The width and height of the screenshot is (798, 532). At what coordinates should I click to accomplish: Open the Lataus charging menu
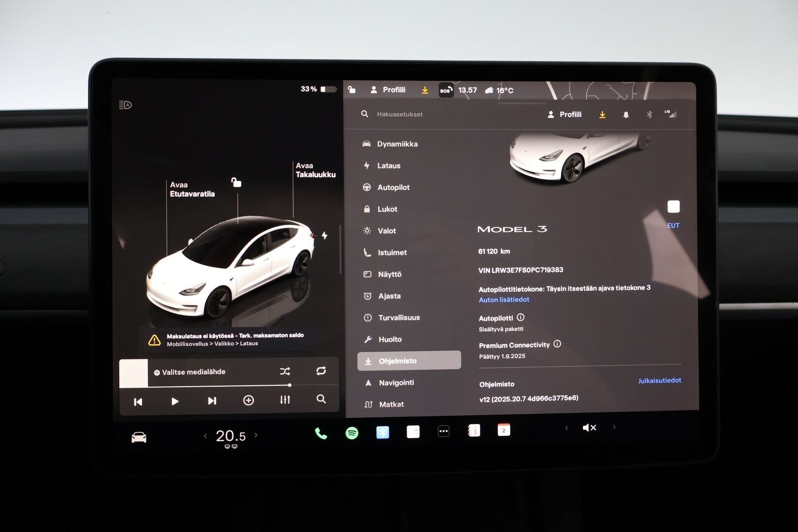click(x=382, y=166)
